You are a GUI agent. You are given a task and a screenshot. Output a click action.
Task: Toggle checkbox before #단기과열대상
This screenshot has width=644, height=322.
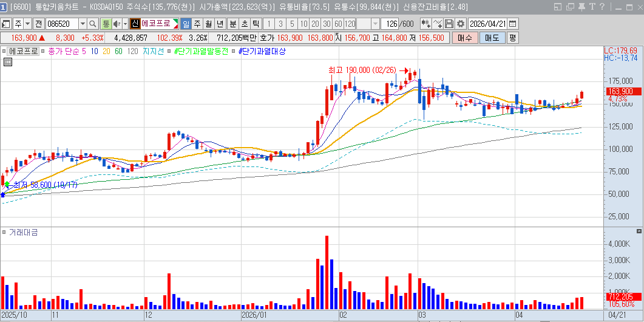[x=234, y=52]
